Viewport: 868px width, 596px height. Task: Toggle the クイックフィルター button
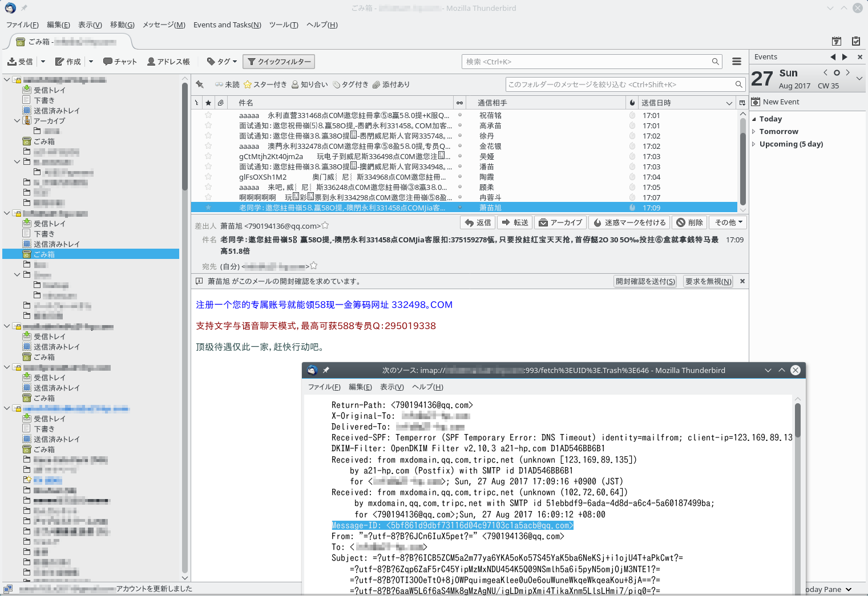click(x=278, y=62)
